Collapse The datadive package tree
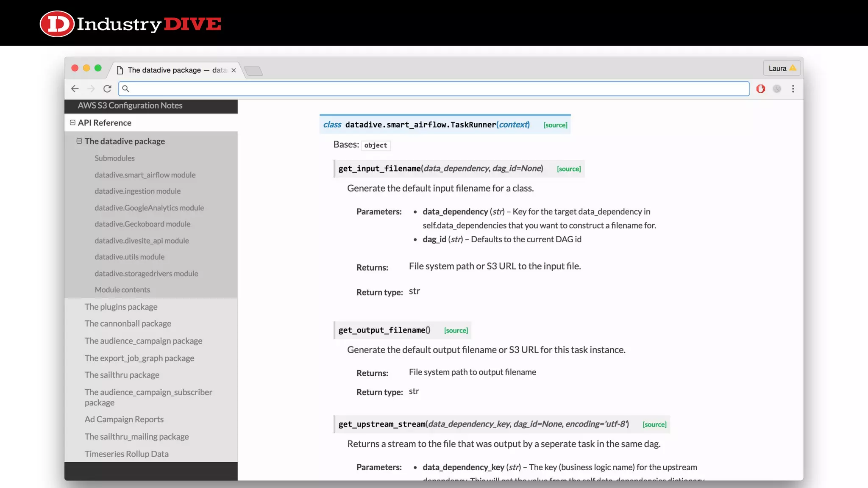Screen dimensions: 868x488 (79, 141)
